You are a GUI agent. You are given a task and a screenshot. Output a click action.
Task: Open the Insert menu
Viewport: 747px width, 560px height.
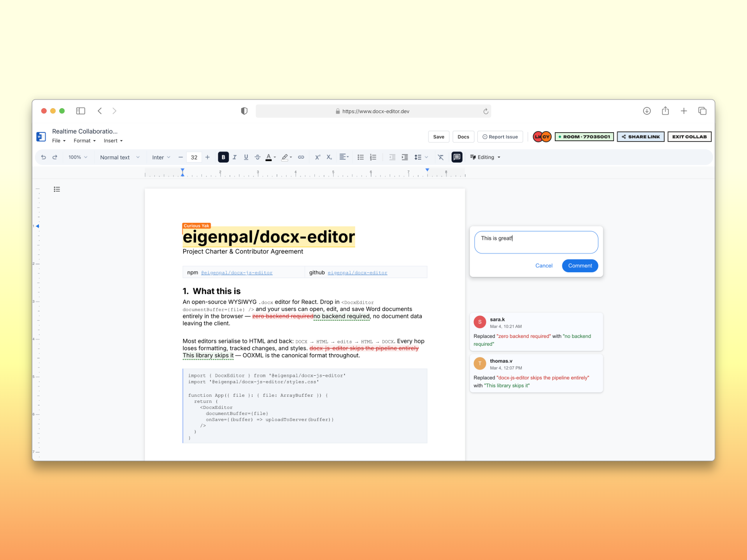pos(111,140)
